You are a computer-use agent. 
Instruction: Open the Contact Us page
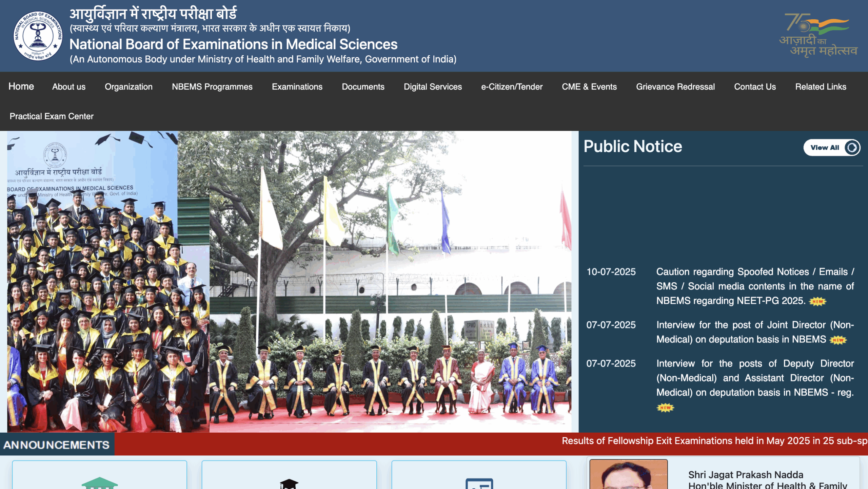[755, 87]
